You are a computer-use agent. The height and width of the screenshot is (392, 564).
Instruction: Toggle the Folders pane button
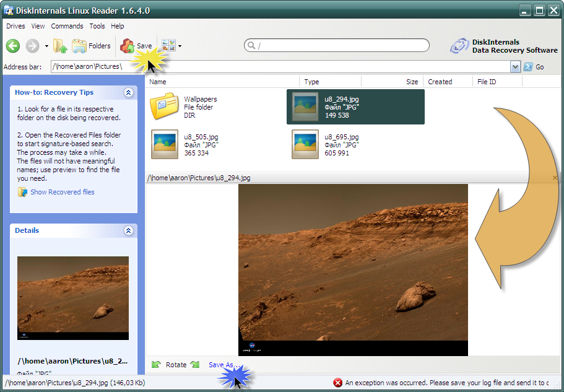coord(91,46)
